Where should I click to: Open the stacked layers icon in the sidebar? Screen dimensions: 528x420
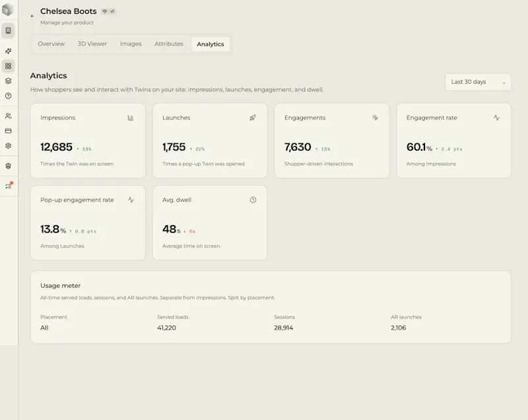tap(9, 81)
